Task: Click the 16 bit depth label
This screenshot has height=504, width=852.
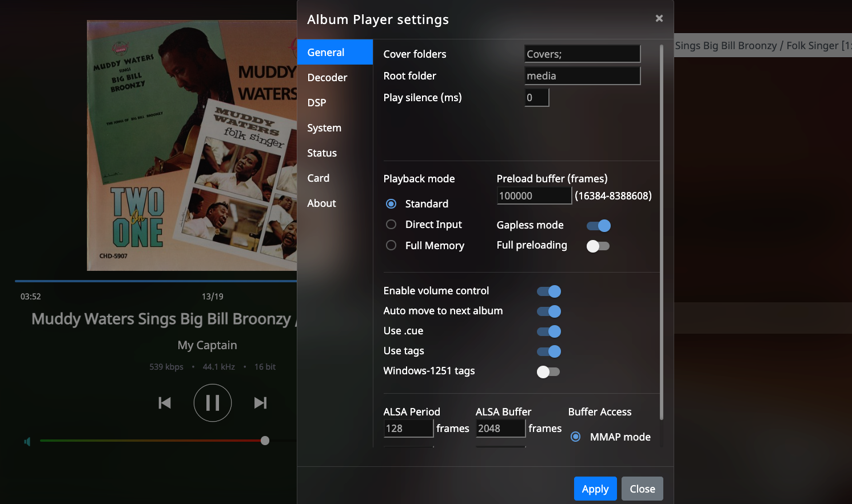Action: pos(265,367)
